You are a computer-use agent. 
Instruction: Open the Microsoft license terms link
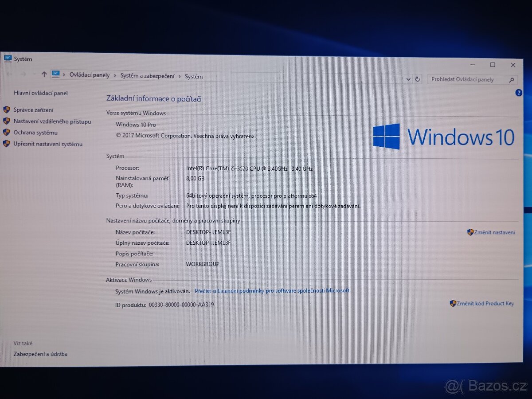point(272,290)
